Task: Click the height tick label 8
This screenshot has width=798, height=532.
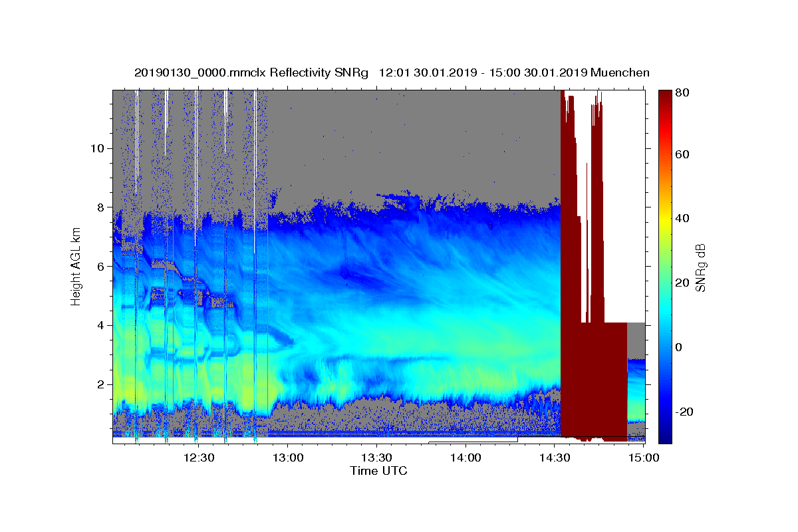Action: (x=100, y=207)
